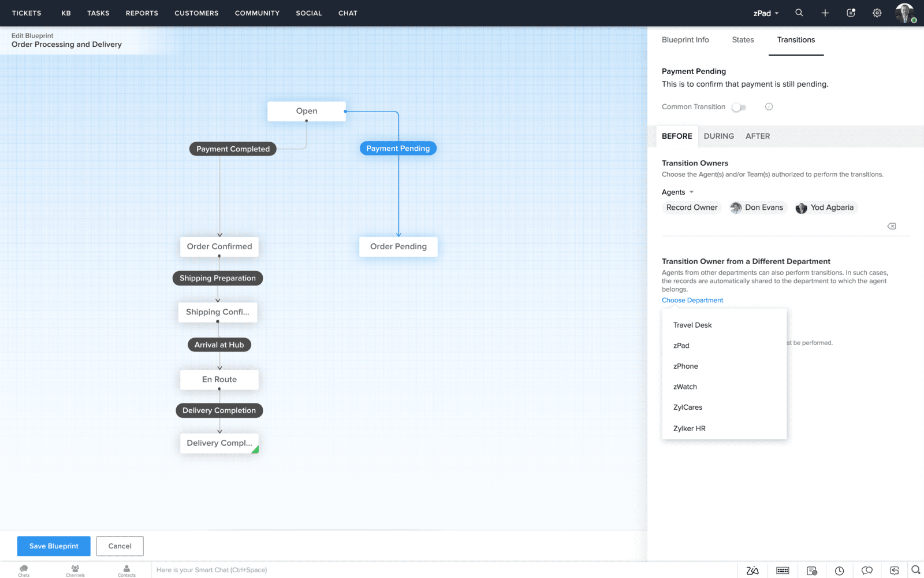The width and height of the screenshot is (924, 578).
Task: Select the Shipping Confi... state node
Action: click(x=218, y=312)
